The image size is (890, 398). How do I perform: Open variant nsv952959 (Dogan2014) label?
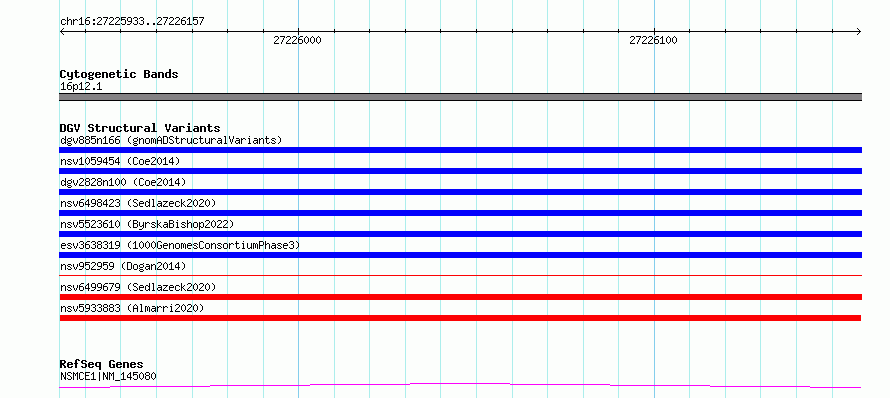(123, 266)
